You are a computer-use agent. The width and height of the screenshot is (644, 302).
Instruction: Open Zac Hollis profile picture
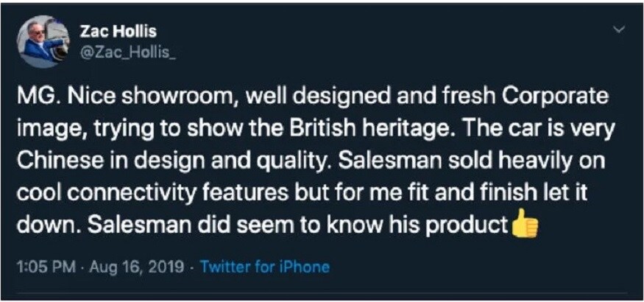click(43, 42)
